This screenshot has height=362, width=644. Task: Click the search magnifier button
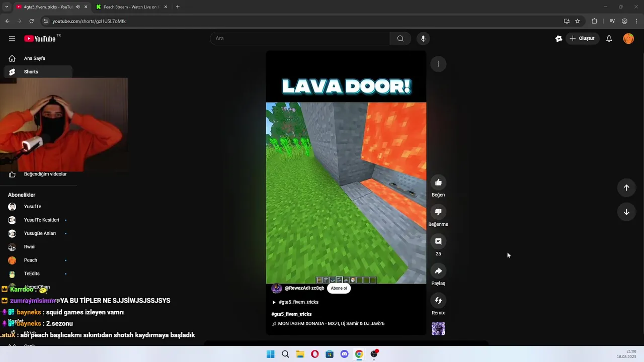[x=400, y=39]
